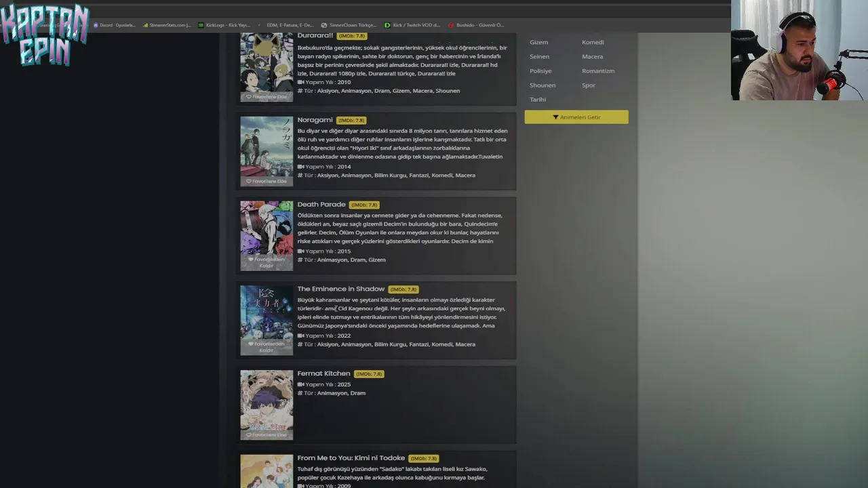This screenshot has height=488, width=868.
Task: Open the Fermat Kitchen title link
Action: [323, 373]
